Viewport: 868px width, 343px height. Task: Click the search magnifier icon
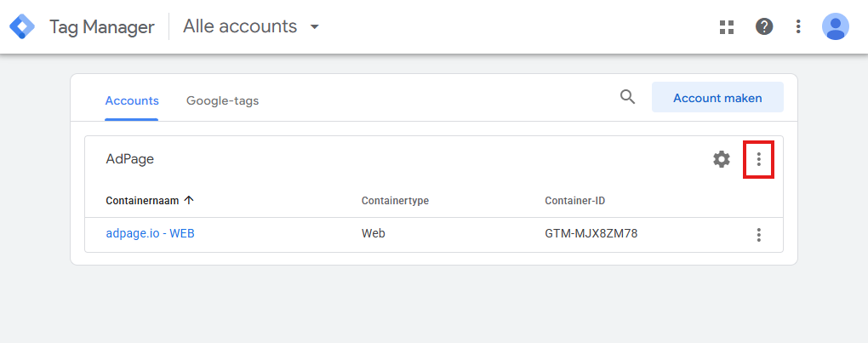[627, 97]
